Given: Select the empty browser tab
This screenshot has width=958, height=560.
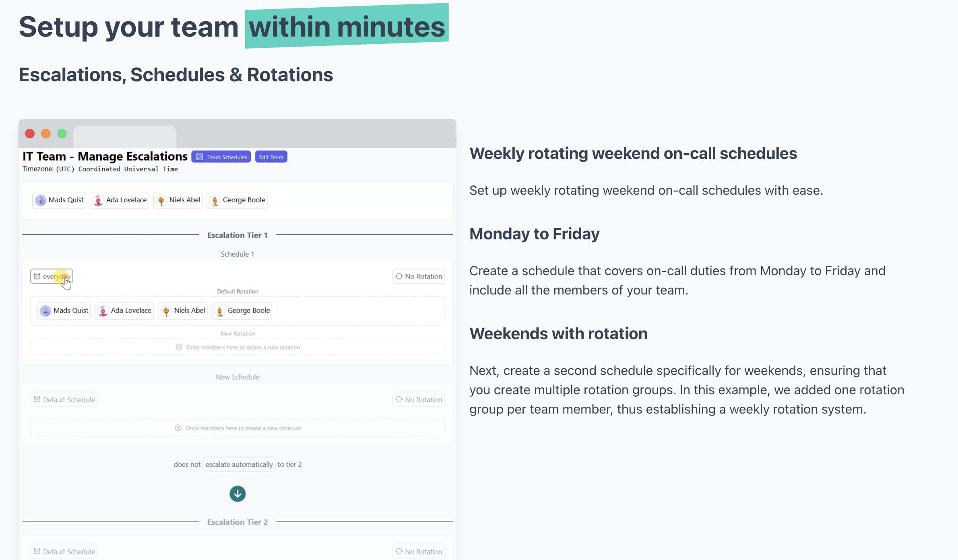Looking at the screenshot, I should (x=124, y=136).
